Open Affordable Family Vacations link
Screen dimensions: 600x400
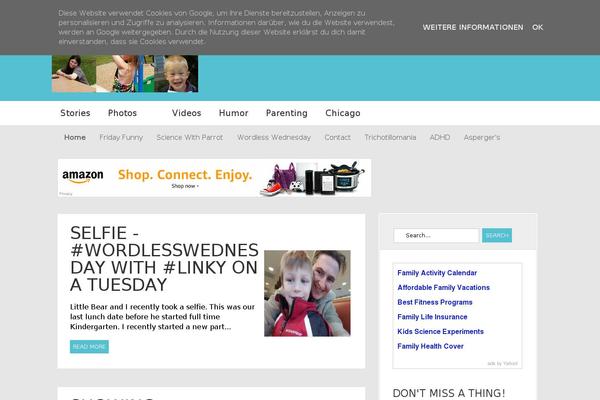point(443,287)
